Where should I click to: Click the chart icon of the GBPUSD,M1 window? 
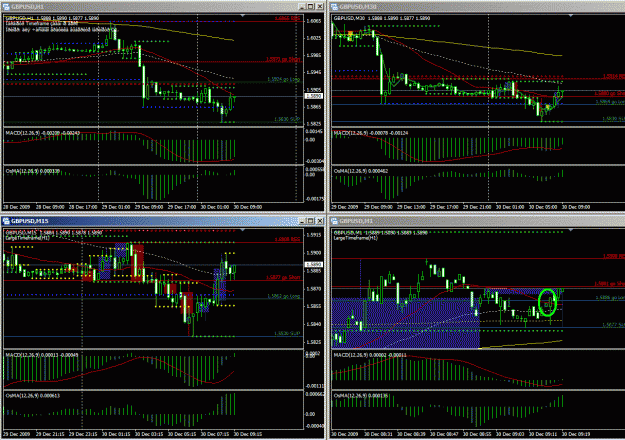pos(334,221)
